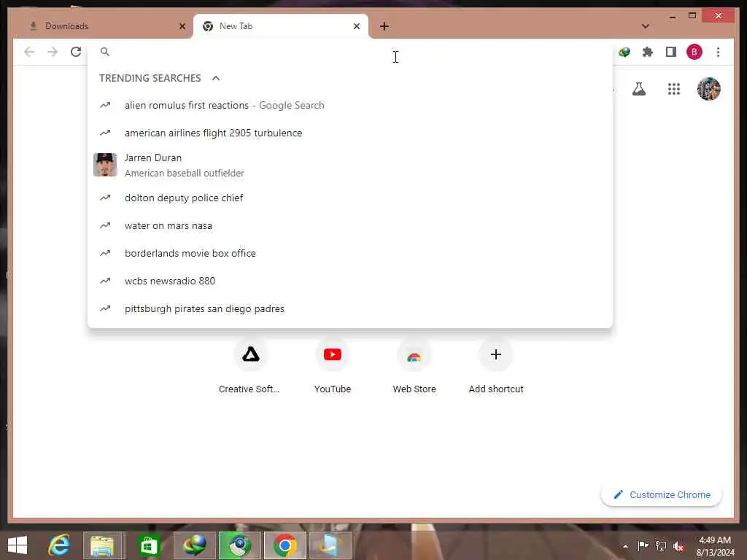The image size is (747, 560).
Task: Toggle the side panel icon
Action: click(671, 52)
